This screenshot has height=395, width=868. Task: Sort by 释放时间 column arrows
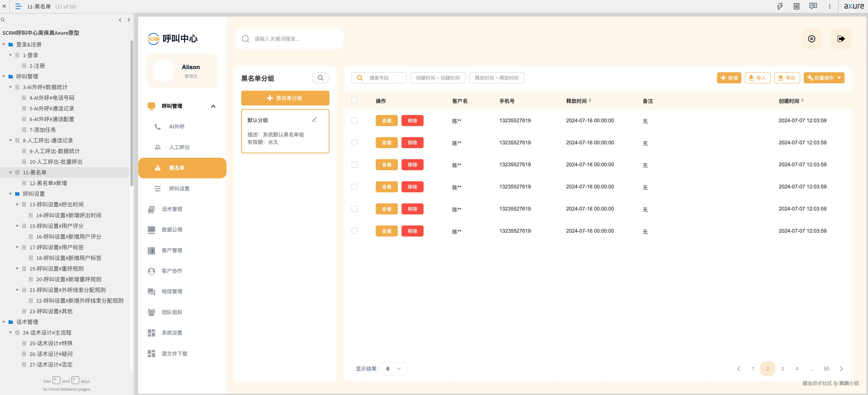click(x=590, y=101)
